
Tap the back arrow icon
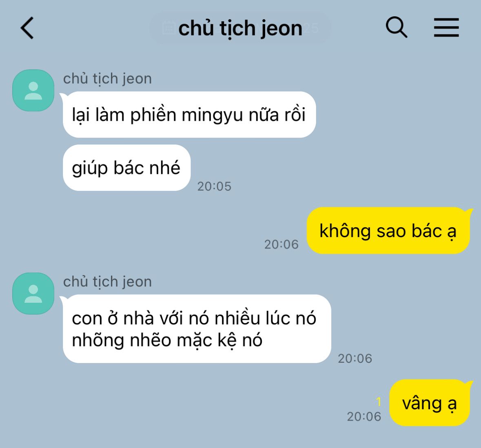tap(27, 28)
